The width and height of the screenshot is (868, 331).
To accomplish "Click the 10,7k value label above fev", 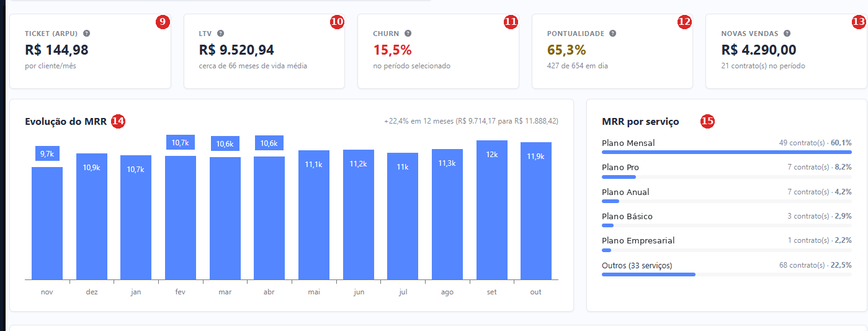I will click(x=181, y=143).
